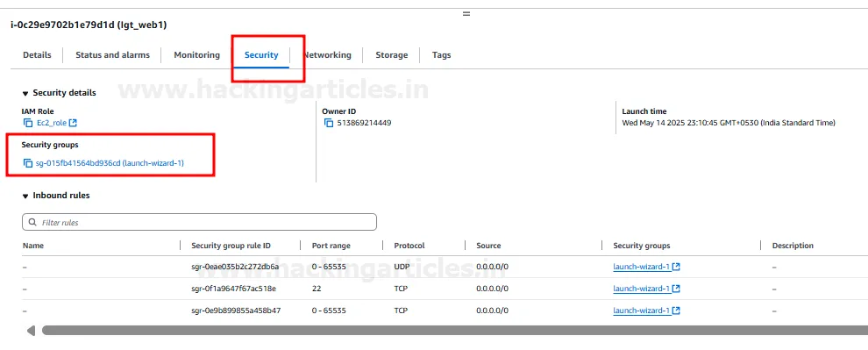
Task: Click the panel resize handle at top
Action: 466,13
